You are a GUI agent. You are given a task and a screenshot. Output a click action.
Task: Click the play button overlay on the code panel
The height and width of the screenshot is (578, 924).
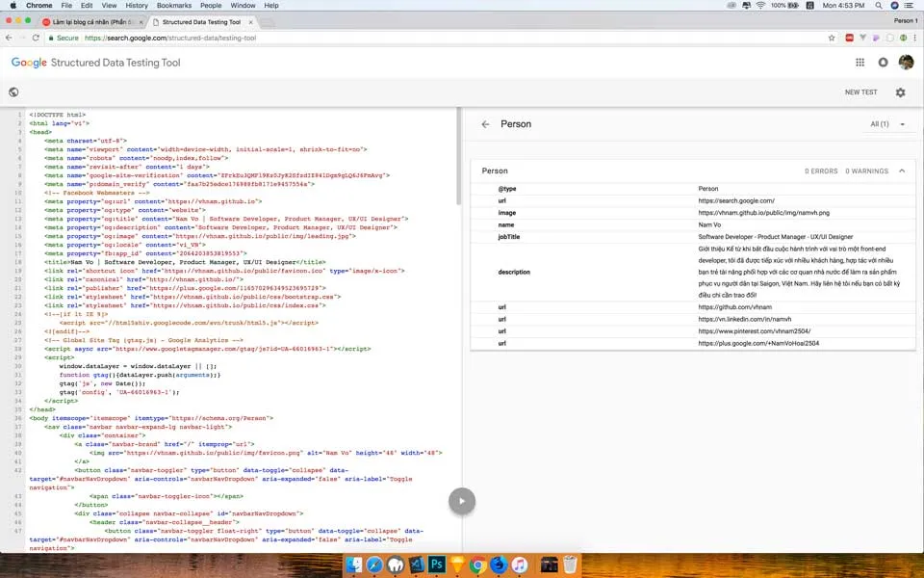(x=462, y=500)
